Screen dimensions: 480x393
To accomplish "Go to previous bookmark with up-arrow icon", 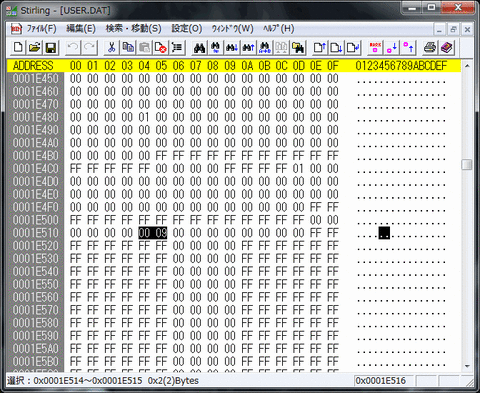I will (408, 48).
